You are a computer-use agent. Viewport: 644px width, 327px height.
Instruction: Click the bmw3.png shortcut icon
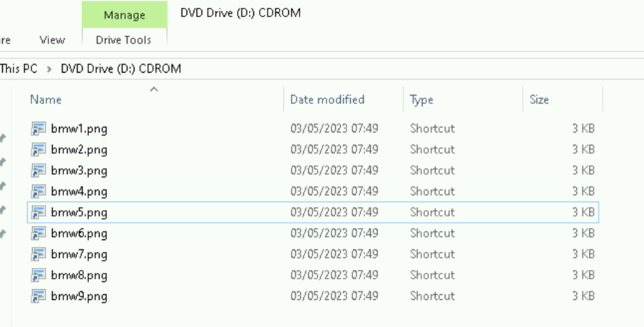point(39,171)
